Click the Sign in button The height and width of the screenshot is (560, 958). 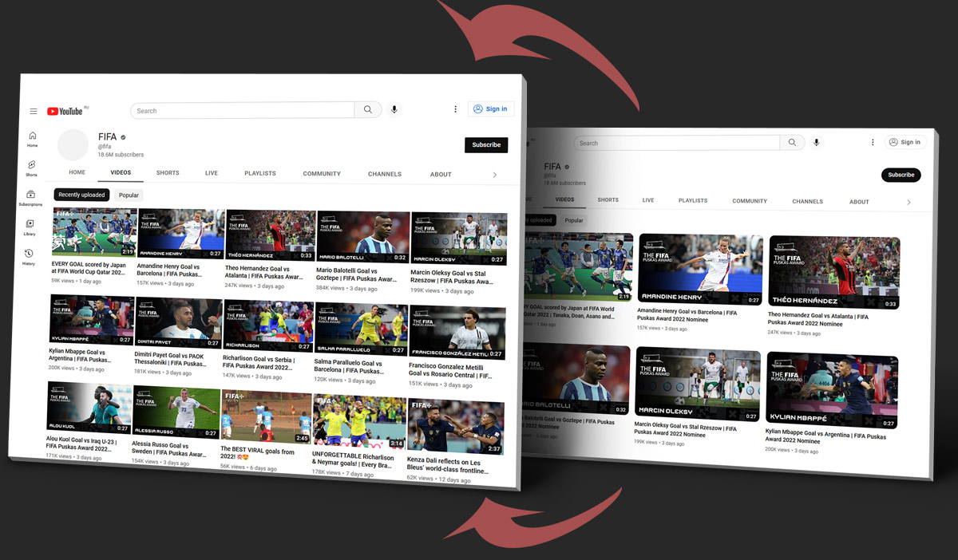coord(491,108)
